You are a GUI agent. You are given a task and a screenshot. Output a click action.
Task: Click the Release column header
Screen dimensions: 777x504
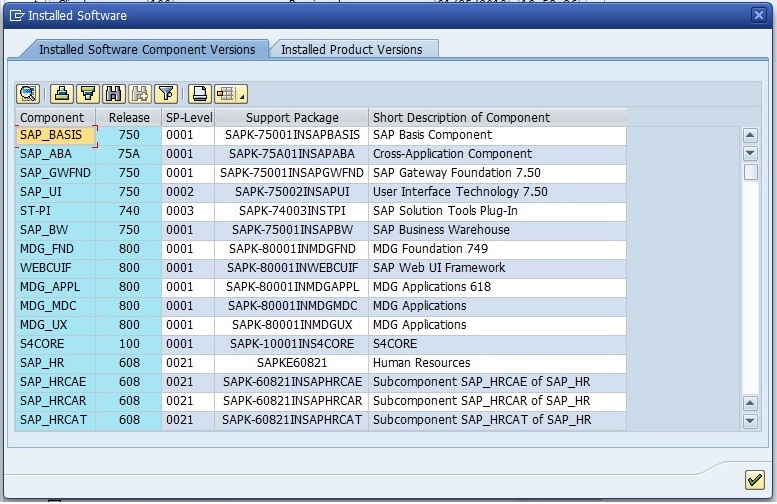pos(128,117)
